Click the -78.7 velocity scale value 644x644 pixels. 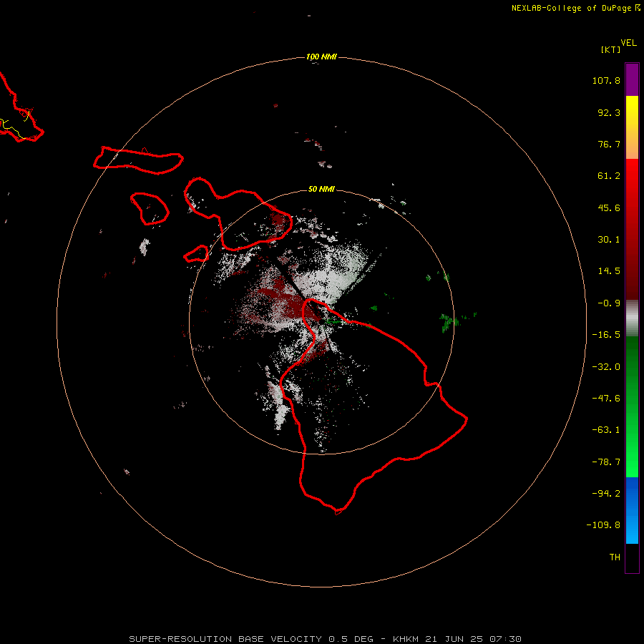click(606, 462)
